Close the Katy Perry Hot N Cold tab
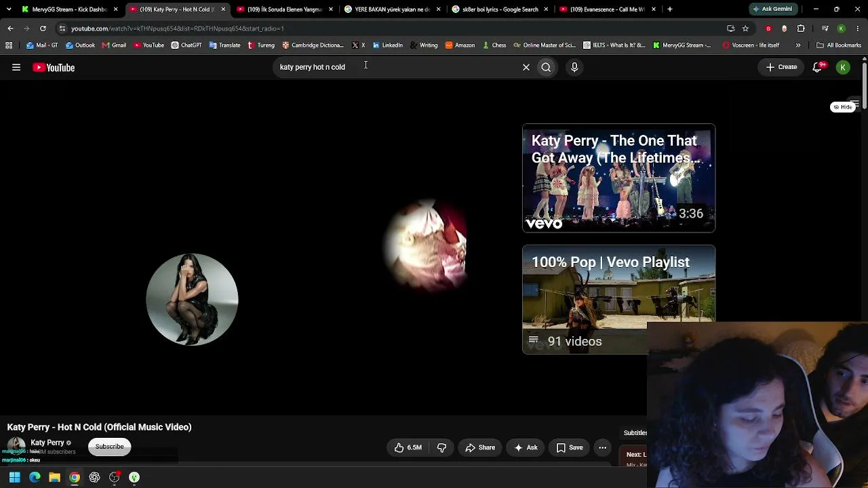 (x=223, y=9)
